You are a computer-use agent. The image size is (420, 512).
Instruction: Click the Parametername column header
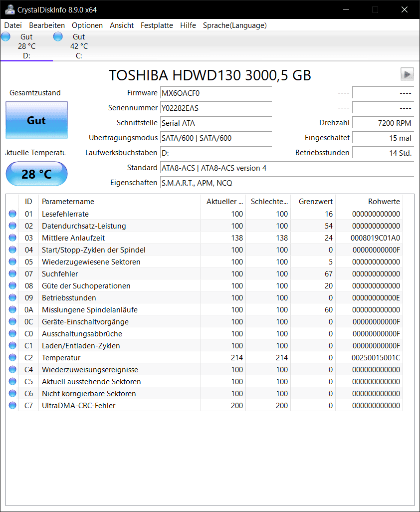point(119,202)
